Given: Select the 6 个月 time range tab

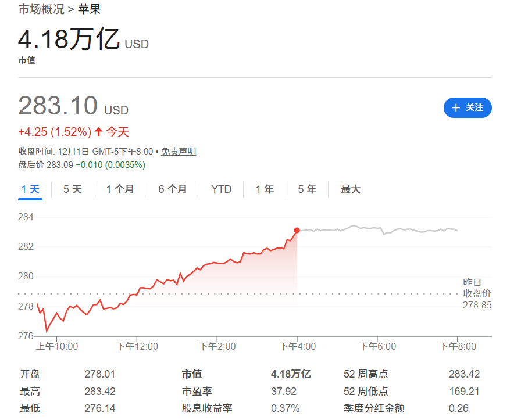Looking at the screenshot, I should pos(173,189).
